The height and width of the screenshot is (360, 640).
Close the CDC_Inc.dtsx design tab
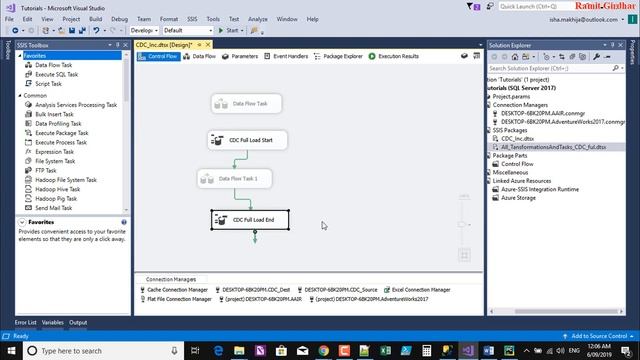tap(208, 45)
